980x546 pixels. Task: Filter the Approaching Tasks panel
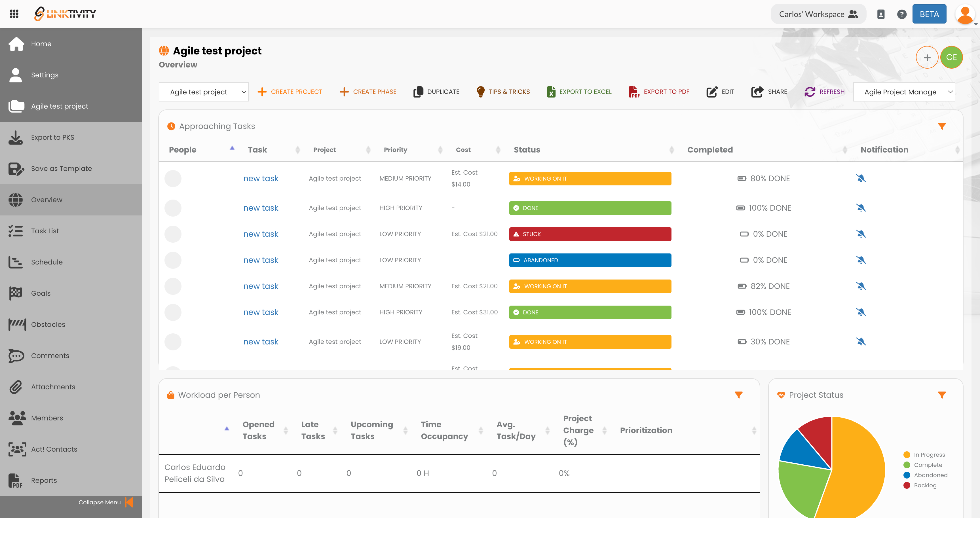(942, 126)
